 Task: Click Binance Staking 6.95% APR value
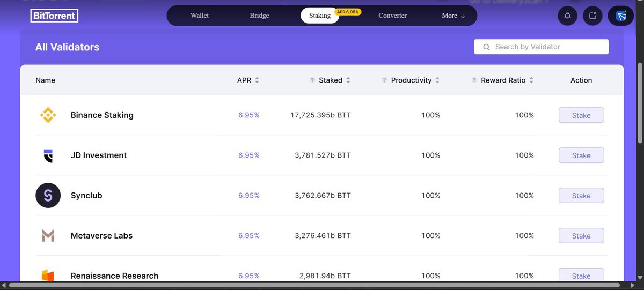(249, 115)
